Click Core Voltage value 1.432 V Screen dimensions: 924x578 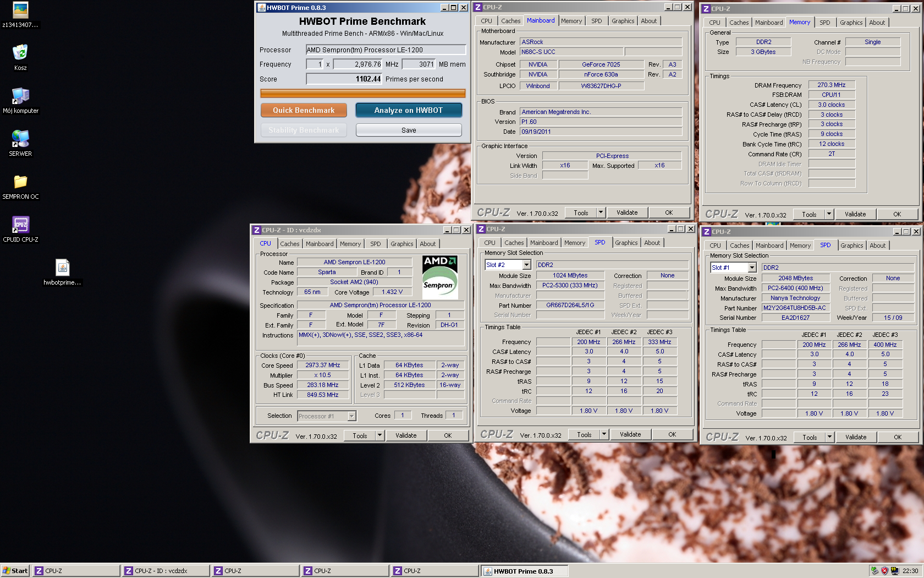click(x=392, y=292)
